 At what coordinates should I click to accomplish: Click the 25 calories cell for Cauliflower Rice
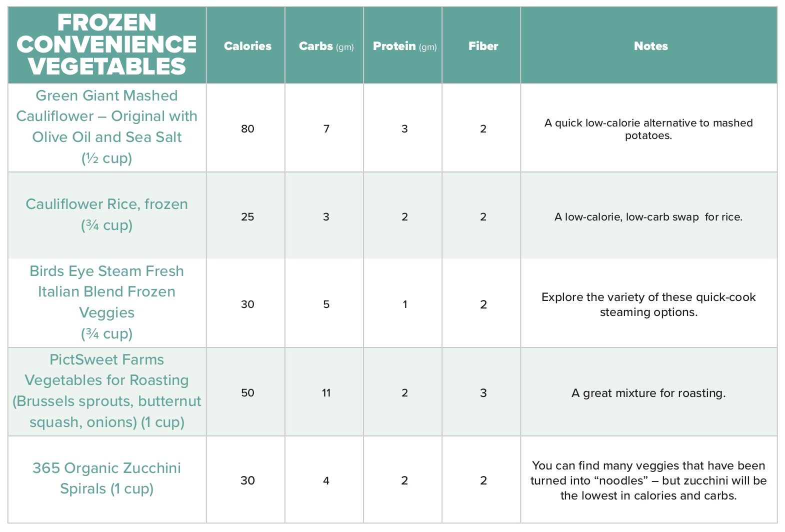pyautogui.click(x=247, y=216)
